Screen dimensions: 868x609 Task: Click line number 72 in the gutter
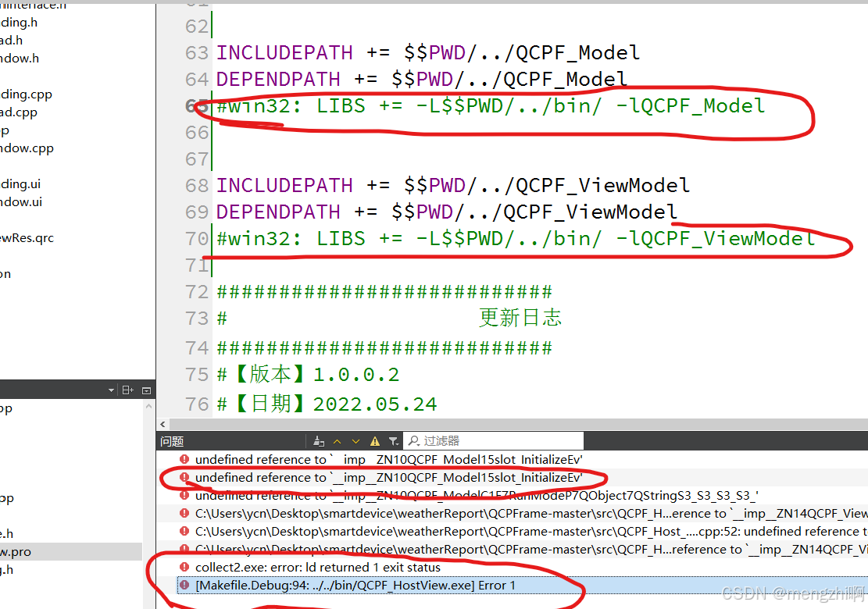click(x=197, y=291)
